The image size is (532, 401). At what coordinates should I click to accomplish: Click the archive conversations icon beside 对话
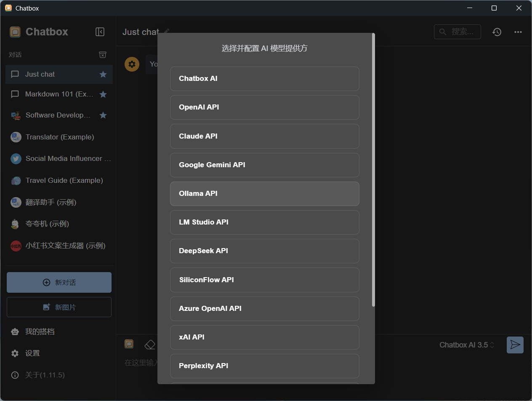102,55
